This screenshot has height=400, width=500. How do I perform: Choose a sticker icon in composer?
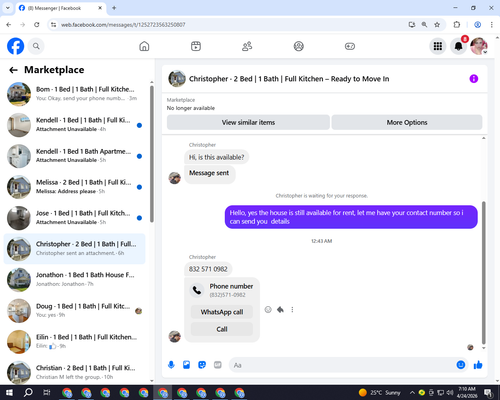pyautogui.click(x=202, y=365)
